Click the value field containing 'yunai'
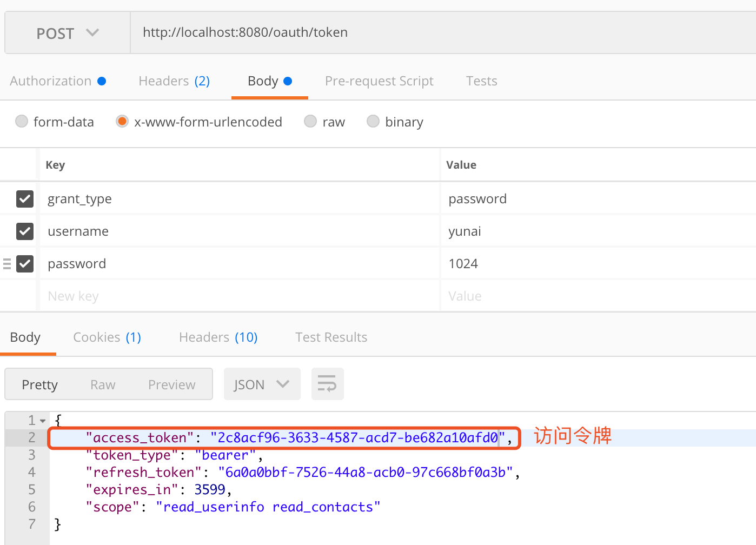Screen dimensions: 756x545 599,231
